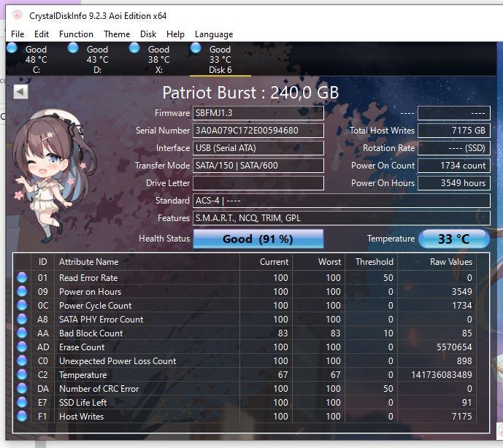Select the Disk 6 tab

click(x=220, y=59)
